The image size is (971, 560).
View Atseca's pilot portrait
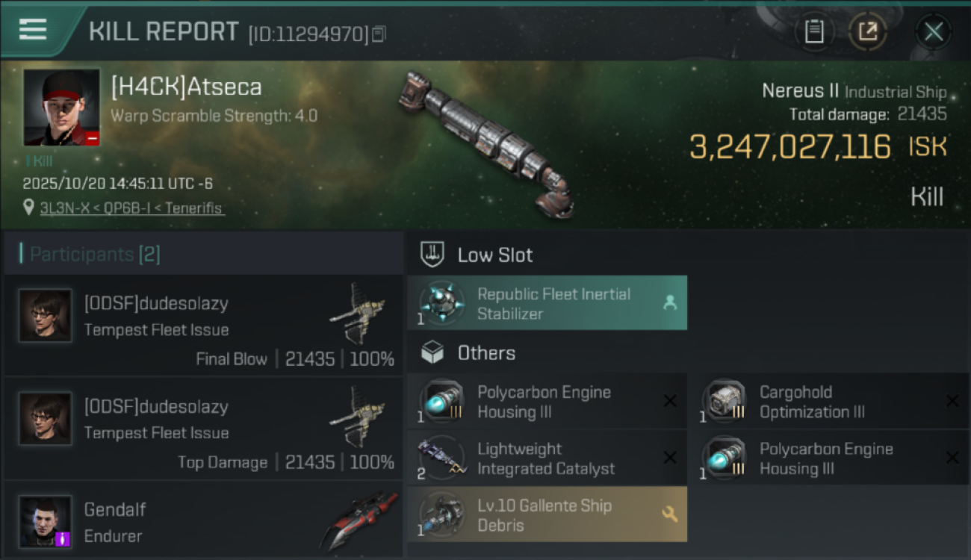tap(61, 107)
